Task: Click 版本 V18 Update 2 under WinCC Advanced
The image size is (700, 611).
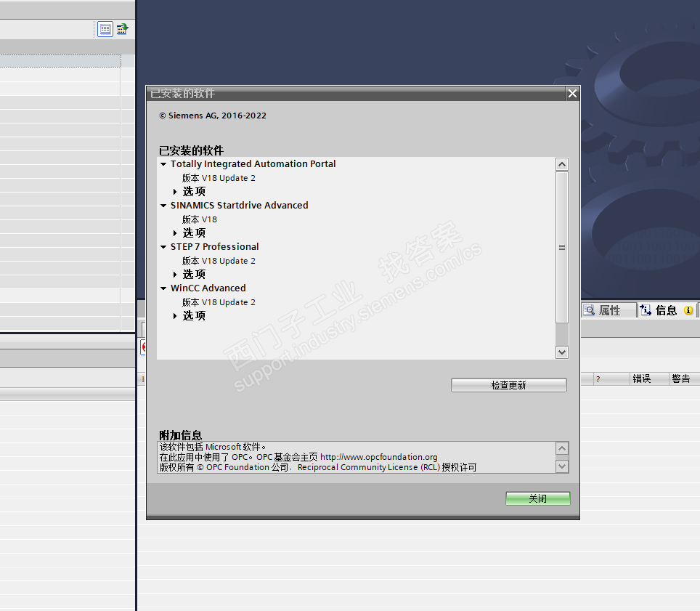Action: coord(219,302)
